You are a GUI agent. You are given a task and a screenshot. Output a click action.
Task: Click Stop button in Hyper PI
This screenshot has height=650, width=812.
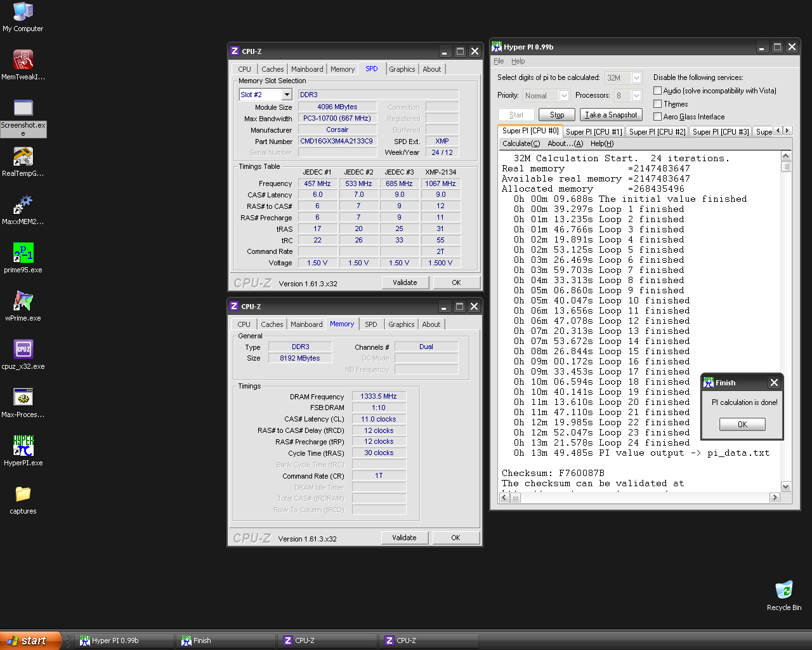557,115
